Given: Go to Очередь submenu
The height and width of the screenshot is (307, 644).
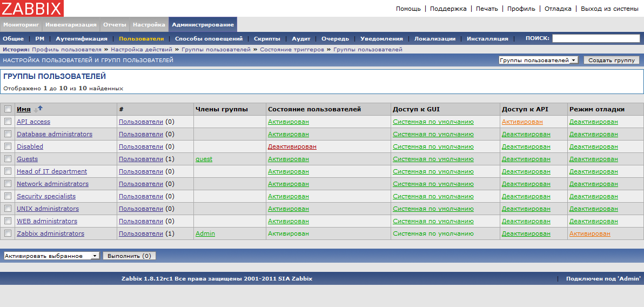Looking at the screenshot, I should pos(335,38).
